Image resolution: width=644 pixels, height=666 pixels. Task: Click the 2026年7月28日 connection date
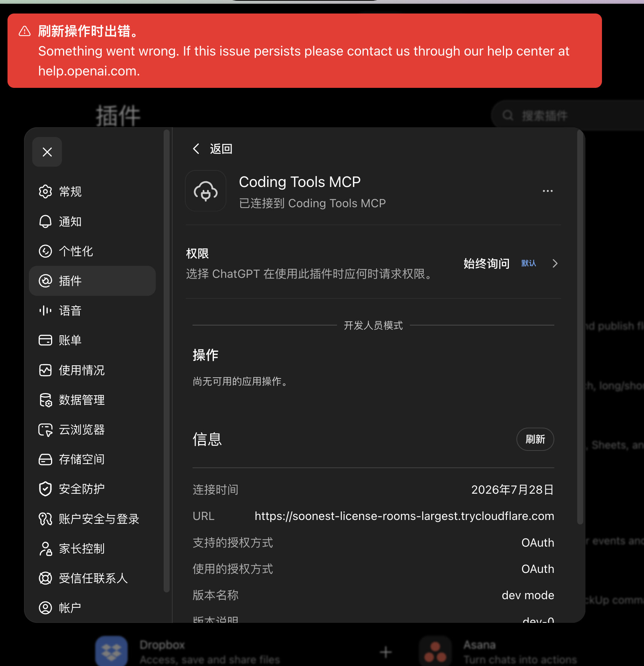513,490
